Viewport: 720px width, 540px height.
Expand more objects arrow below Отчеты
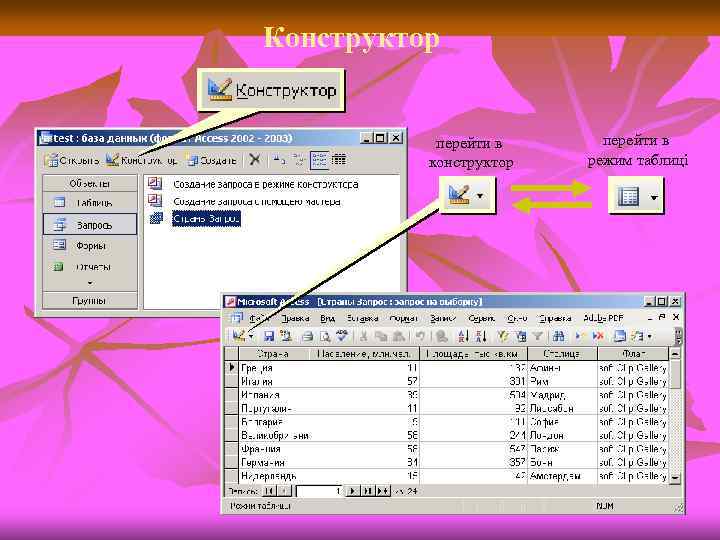pyautogui.click(x=90, y=283)
